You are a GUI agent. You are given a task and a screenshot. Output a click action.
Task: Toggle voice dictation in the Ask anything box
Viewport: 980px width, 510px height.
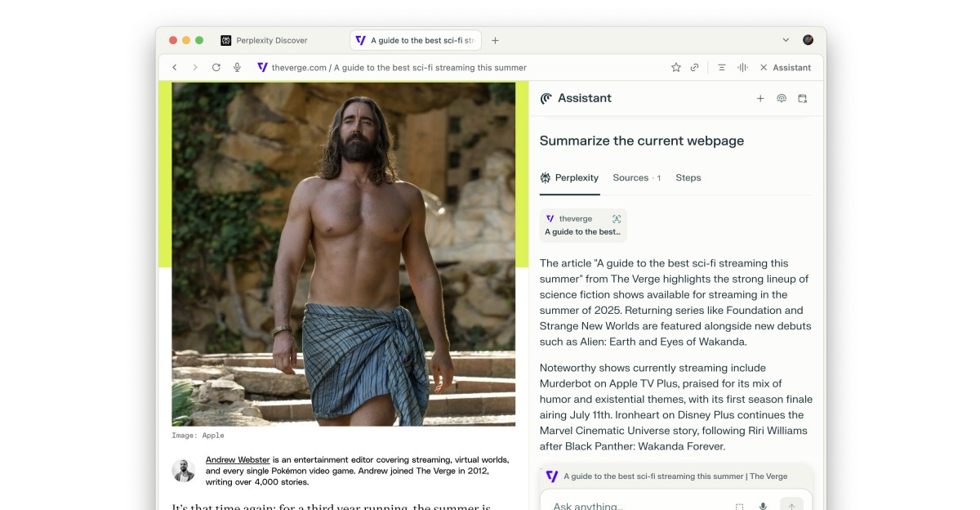[763, 506]
